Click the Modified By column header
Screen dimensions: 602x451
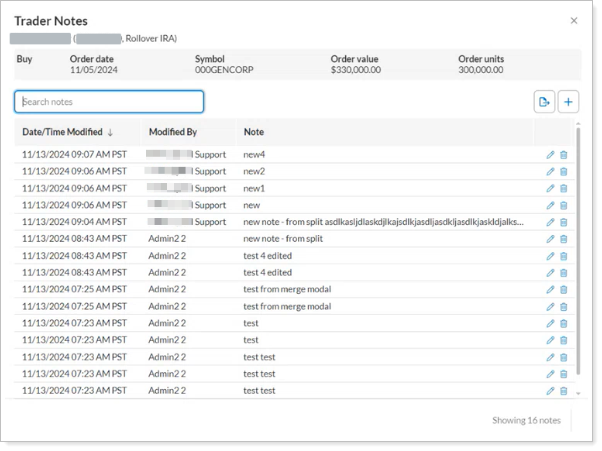tap(173, 132)
